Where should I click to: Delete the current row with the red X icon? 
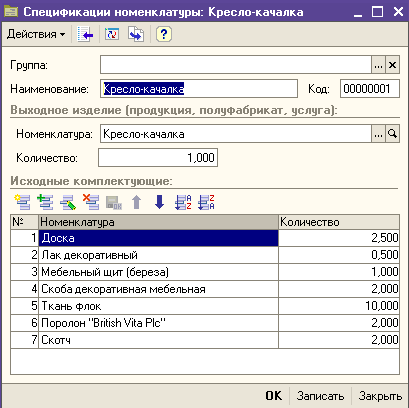[x=91, y=202]
